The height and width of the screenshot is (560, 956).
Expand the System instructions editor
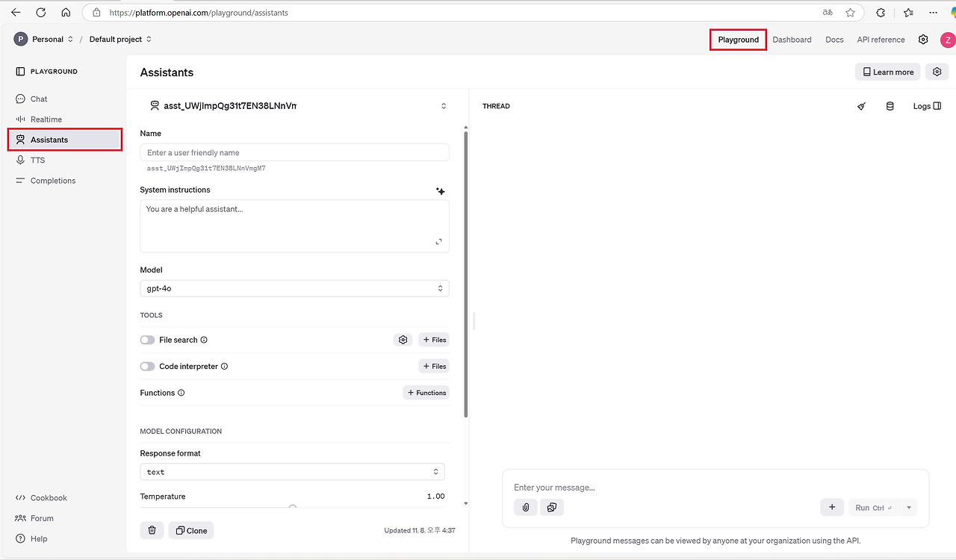[438, 242]
